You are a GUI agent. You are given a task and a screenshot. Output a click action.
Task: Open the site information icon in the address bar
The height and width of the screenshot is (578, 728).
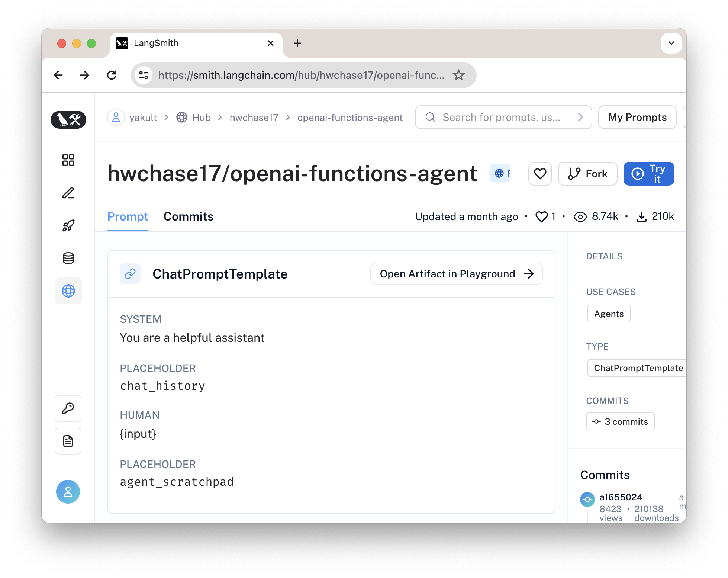click(144, 75)
